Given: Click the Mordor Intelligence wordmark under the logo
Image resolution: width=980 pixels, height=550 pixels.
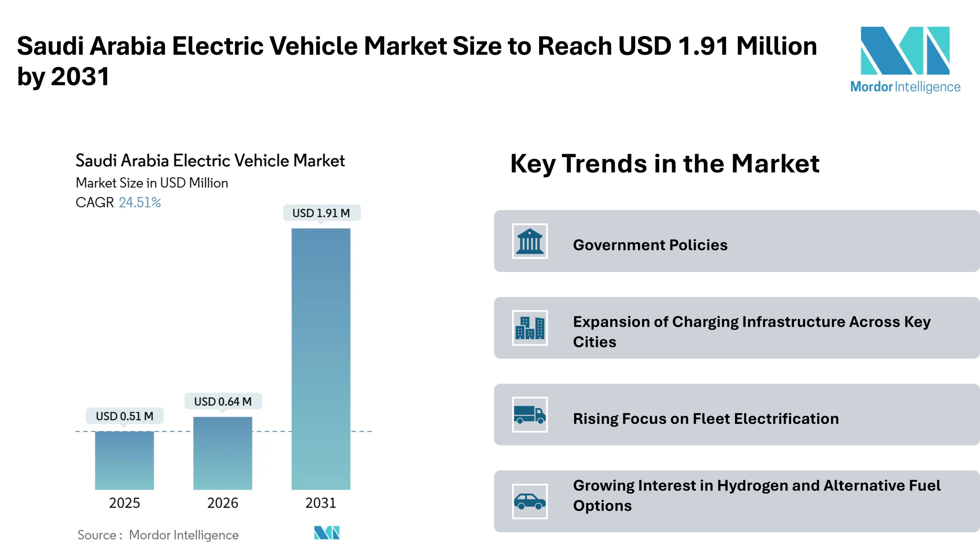Looking at the screenshot, I should [x=905, y=87].
